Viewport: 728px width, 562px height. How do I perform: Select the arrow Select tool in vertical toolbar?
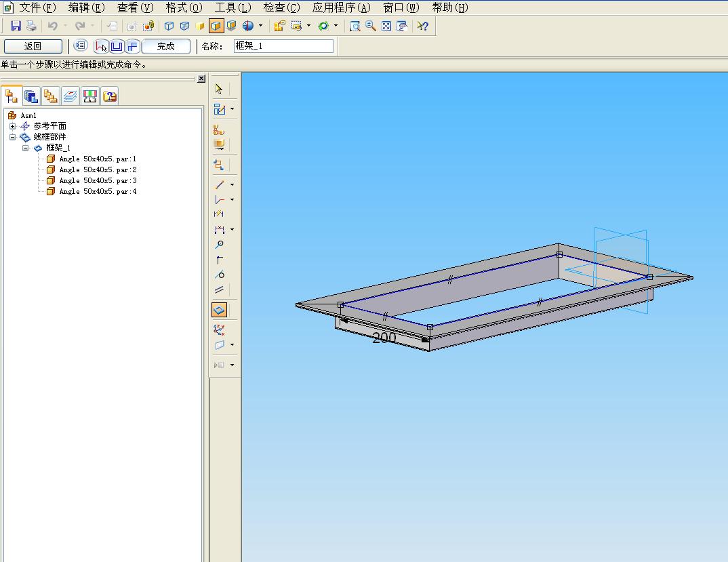[219, 89]
